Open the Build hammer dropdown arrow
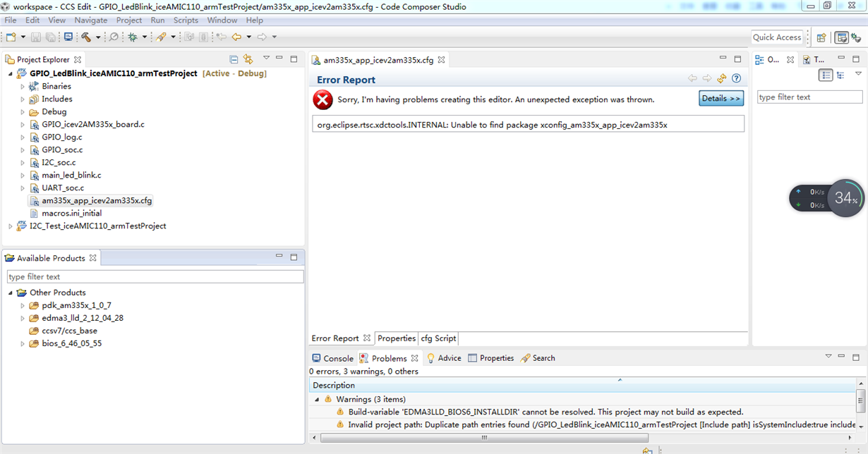The image size is (868, 454). tap(97, 37)
